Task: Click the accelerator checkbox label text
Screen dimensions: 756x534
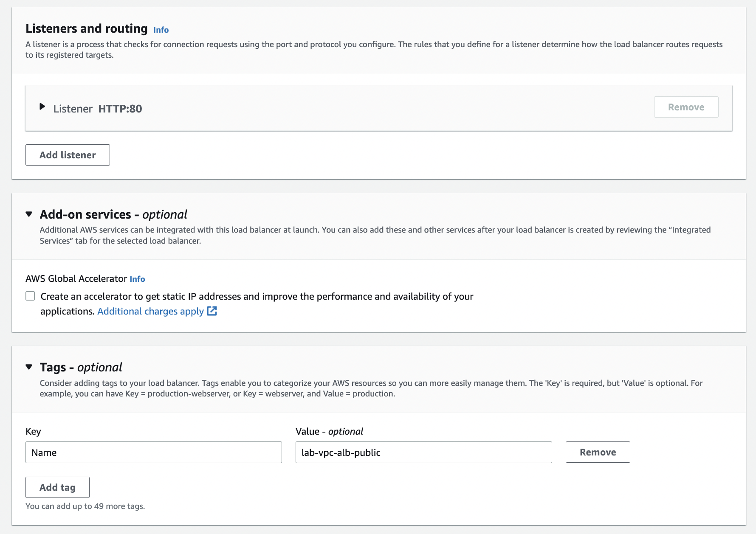Action: 257,296
